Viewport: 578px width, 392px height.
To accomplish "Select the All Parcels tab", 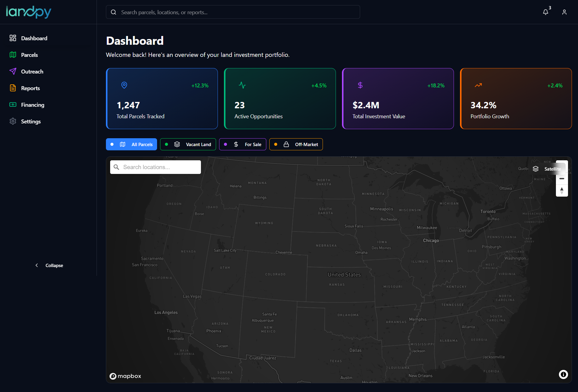I will 131,144.
